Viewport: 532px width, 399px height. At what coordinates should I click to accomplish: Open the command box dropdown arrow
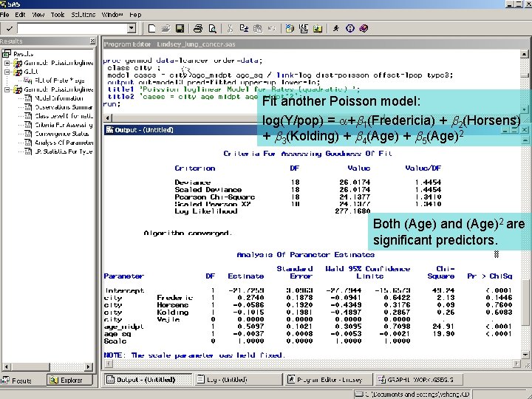pos(132,28)
